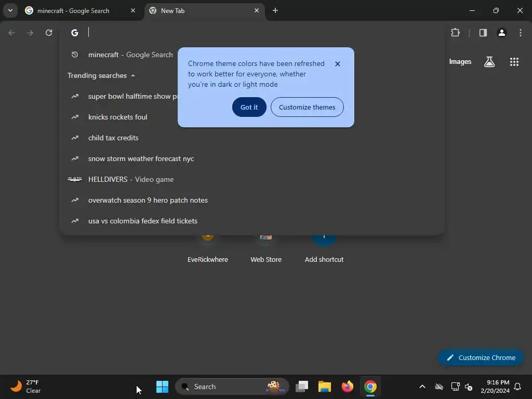Select HELLDIVERS Video game suggestion
This screenshot has height=399, width=532.
tap(252, 179)
